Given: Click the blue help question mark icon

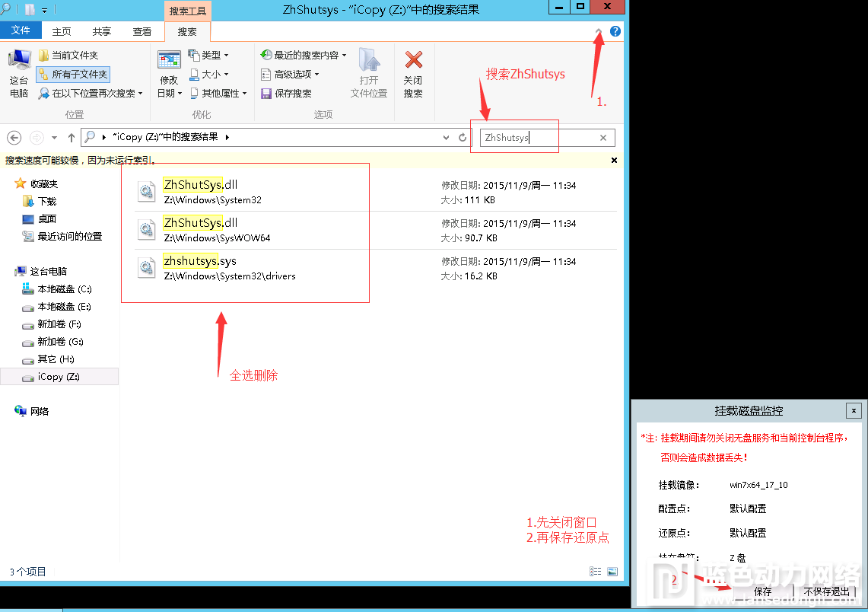Looking at the screenshot, I should (x=615, y=31).
